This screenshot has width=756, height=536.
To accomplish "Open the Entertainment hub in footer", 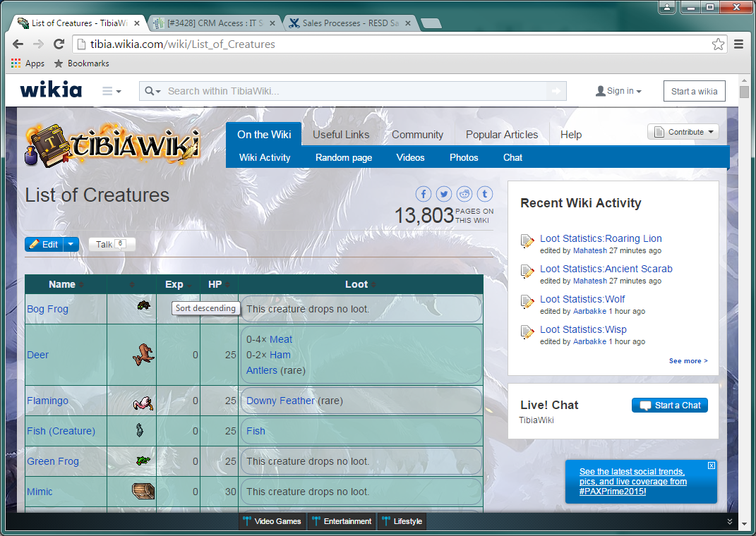I will (x=342, y=521).
